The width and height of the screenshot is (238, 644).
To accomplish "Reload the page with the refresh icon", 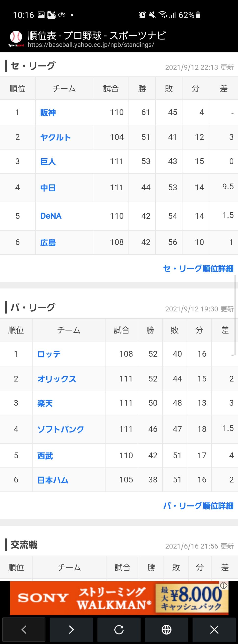I will pyautogui.click(x=119, y=629).
